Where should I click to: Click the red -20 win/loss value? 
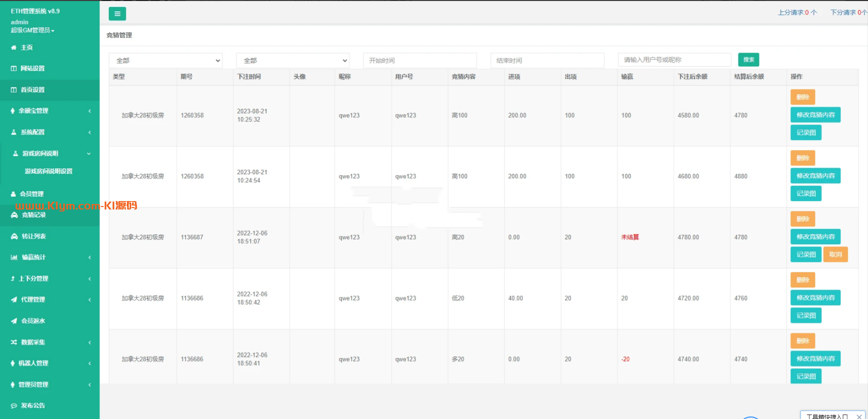pyautogui.click(x=626, y=359)
